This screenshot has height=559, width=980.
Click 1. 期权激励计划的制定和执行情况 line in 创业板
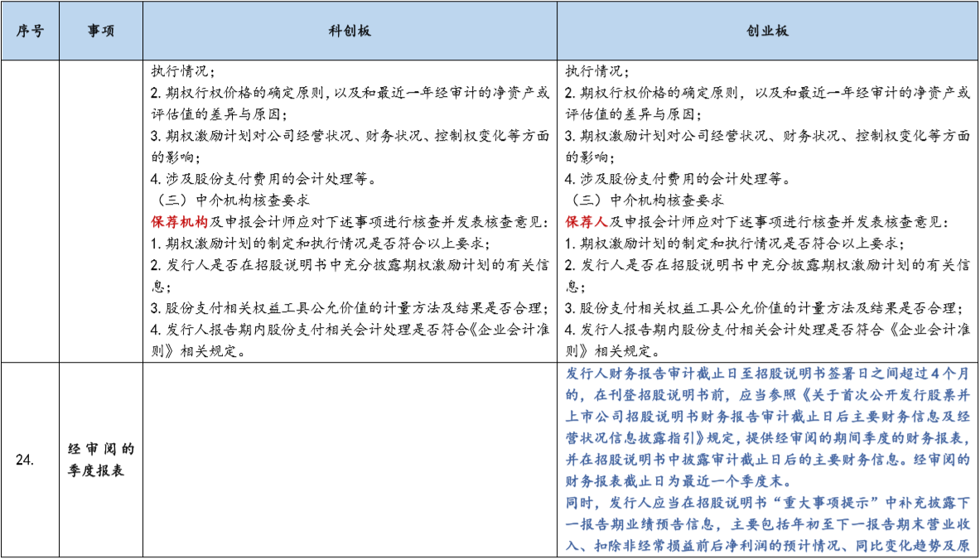735,243
